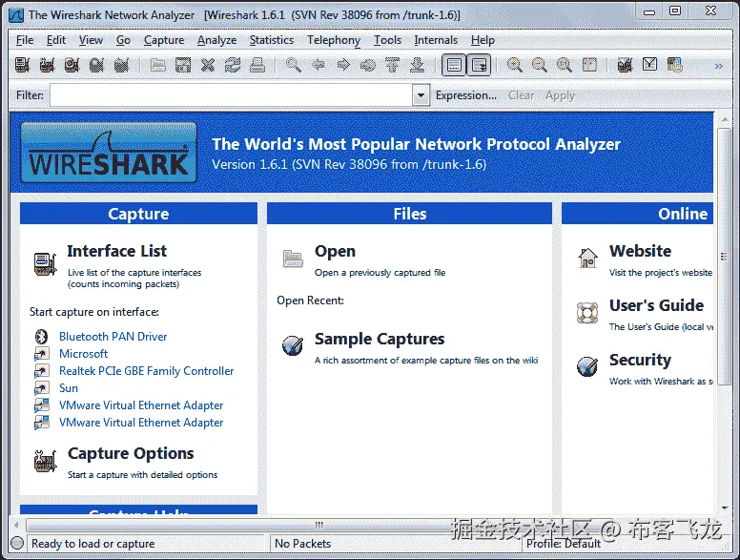740x560 pixels.
Task: Stop the running capture toolbar icon
Action: 96,65
